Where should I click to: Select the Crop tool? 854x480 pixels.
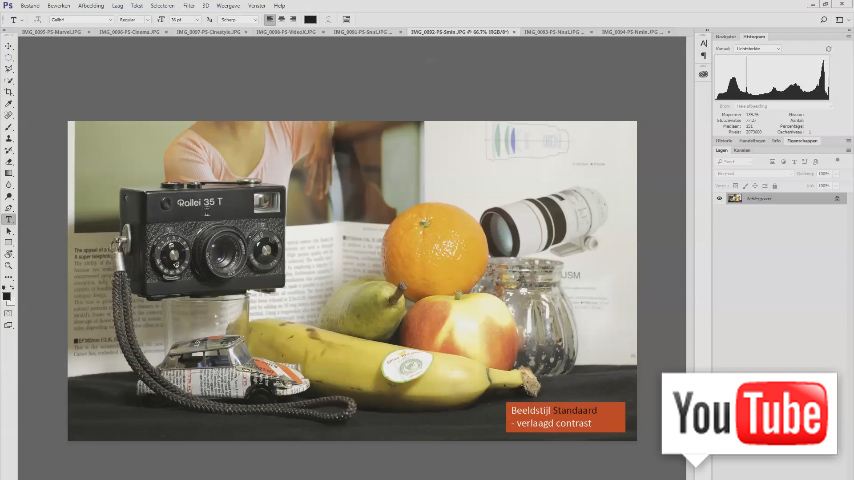(9, 92)
